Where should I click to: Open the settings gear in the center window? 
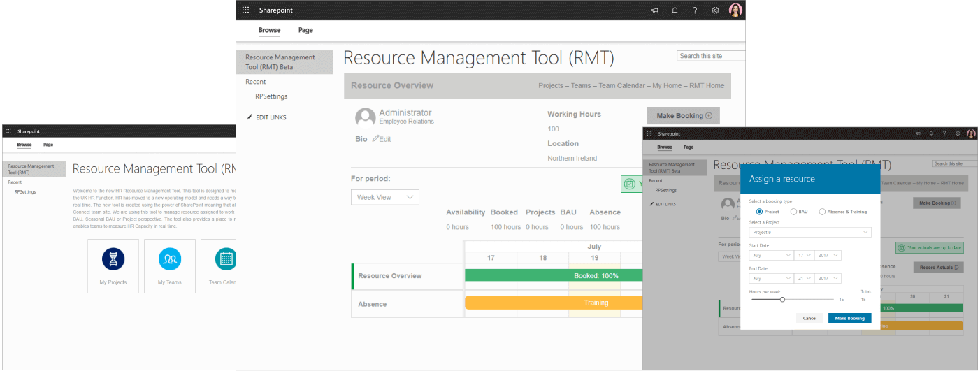click(x=715, y=10)
